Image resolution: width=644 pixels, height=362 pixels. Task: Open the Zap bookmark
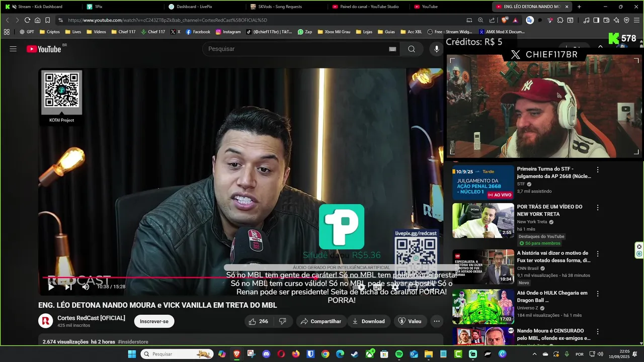click(305, 32)
